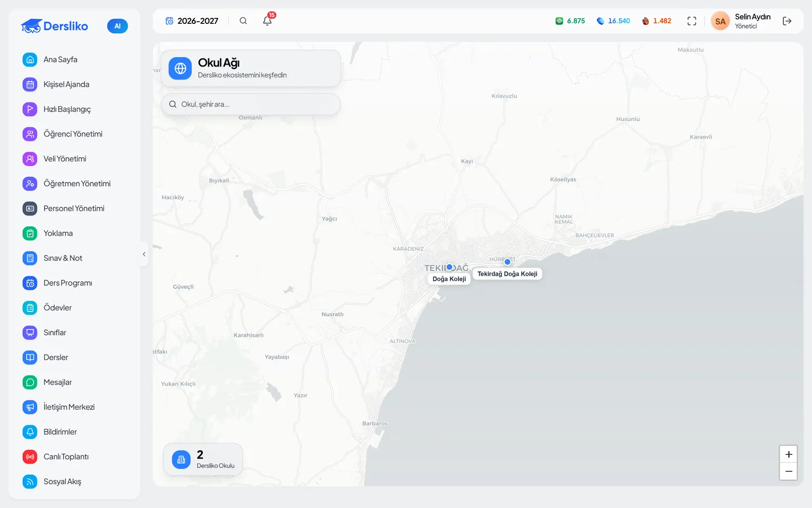Click the Okul Ağı globe icon
Image resolution: width=812 pixels, height=508 pixels.
[180, 69]
